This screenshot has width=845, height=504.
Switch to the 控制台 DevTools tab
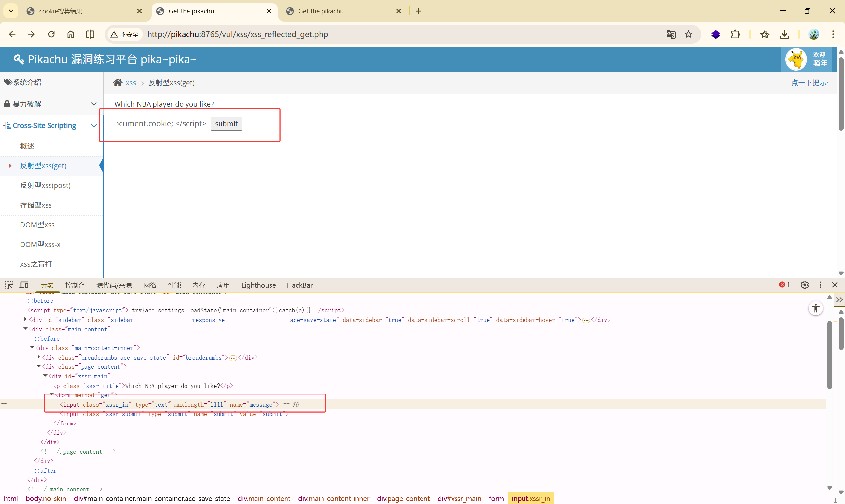point(75,285)
